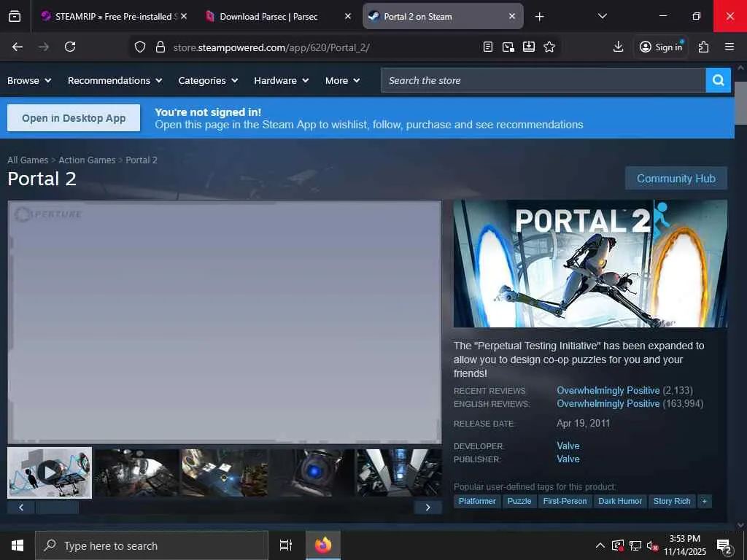
Task: Click Open in Desktop App button
Action: click(74, 118)
